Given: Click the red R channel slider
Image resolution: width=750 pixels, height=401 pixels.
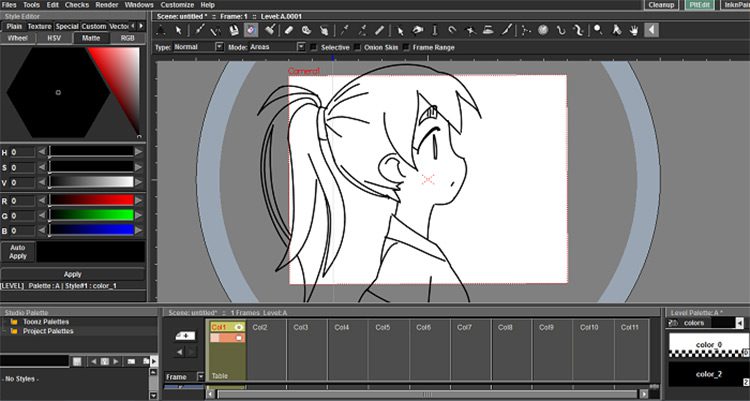Looking at the screenshot, I should point(91,200).
